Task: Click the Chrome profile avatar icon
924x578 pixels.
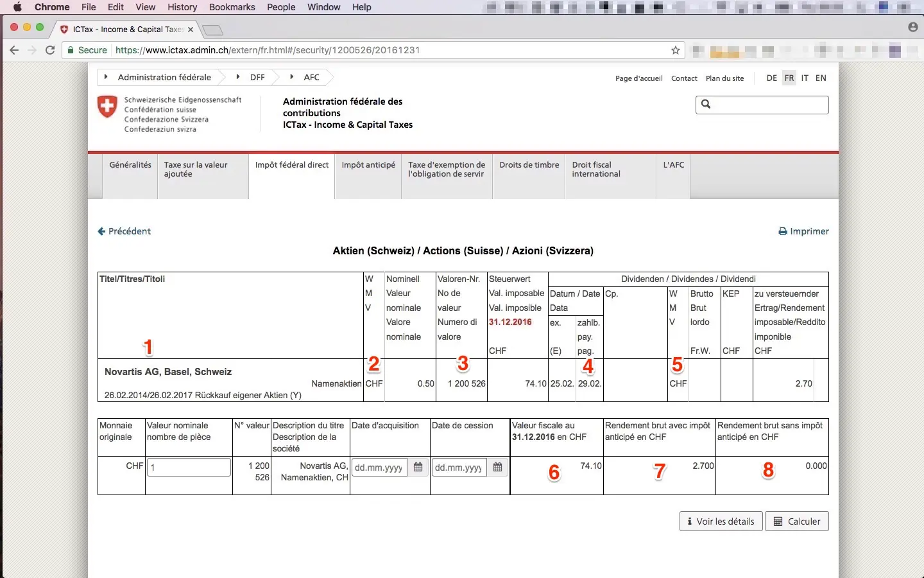Action: point(913,27)
